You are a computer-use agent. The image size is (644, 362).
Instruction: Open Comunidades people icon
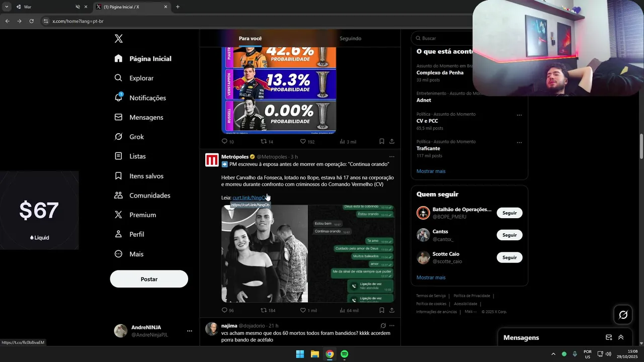(x=119, y=195)
